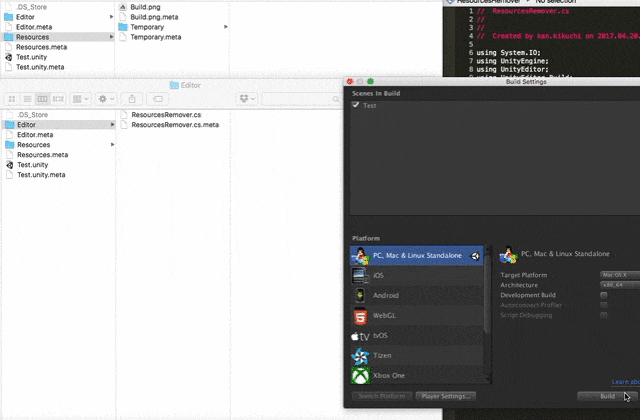
Task: Select Resources folder in upper Finder window
Action: [58, 37]
